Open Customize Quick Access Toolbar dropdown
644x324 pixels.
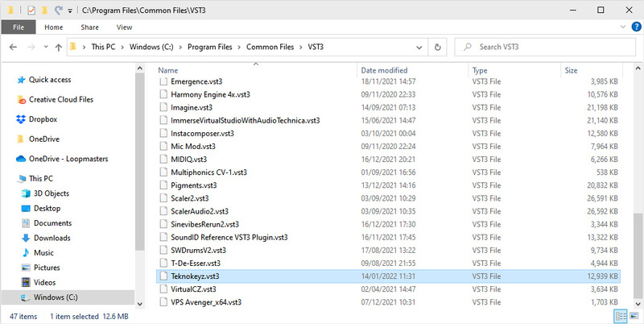click(70, 10)
